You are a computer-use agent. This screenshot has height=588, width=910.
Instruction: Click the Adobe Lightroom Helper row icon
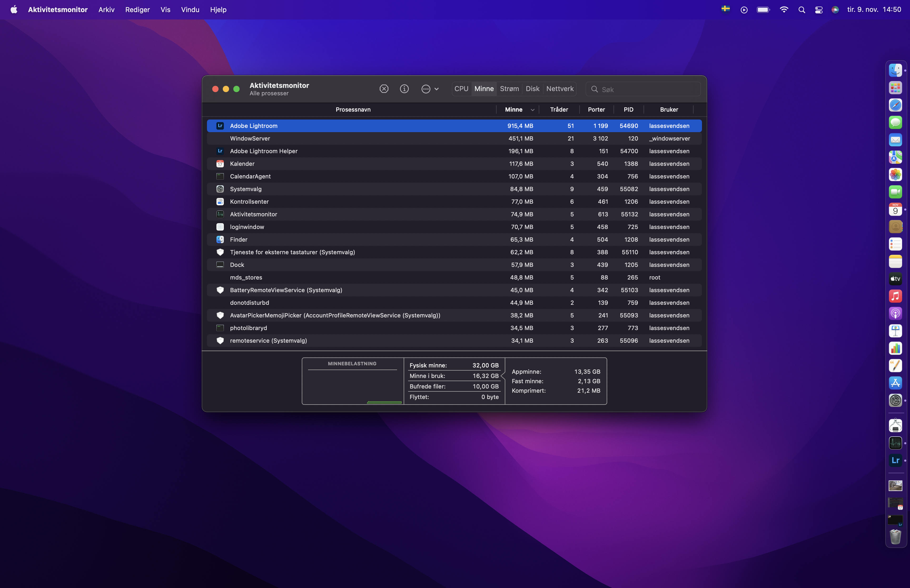click(x=220, y=151)
